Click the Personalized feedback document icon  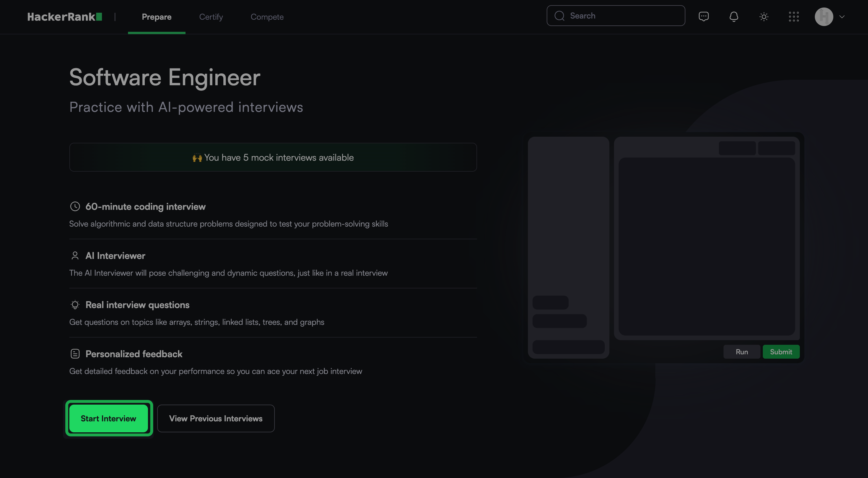[x=75, y=354]
